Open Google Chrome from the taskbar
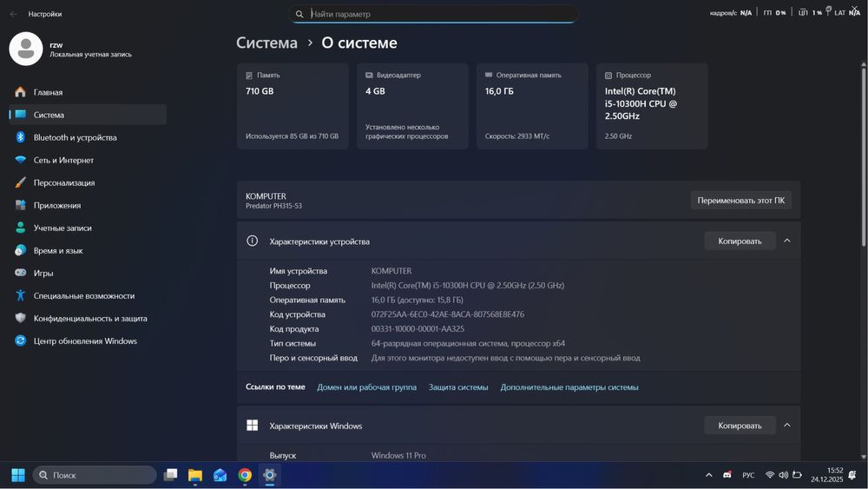 pos(245,475)
